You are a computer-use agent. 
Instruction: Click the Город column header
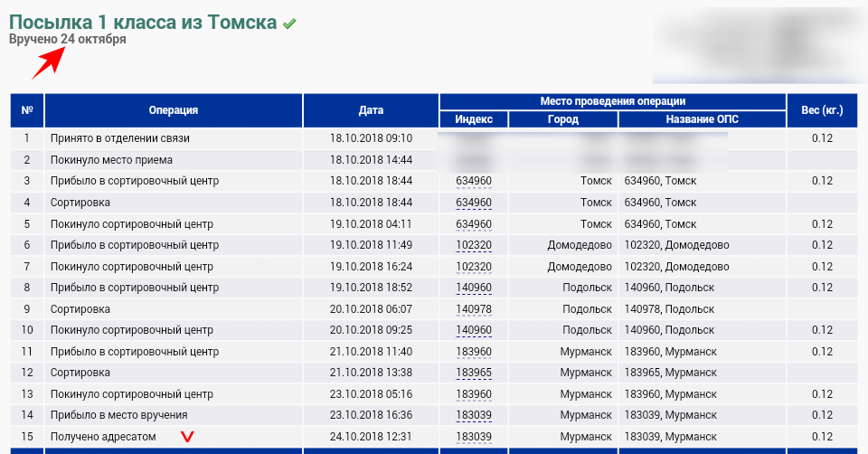pyautogui.click(x=563, y=119)
